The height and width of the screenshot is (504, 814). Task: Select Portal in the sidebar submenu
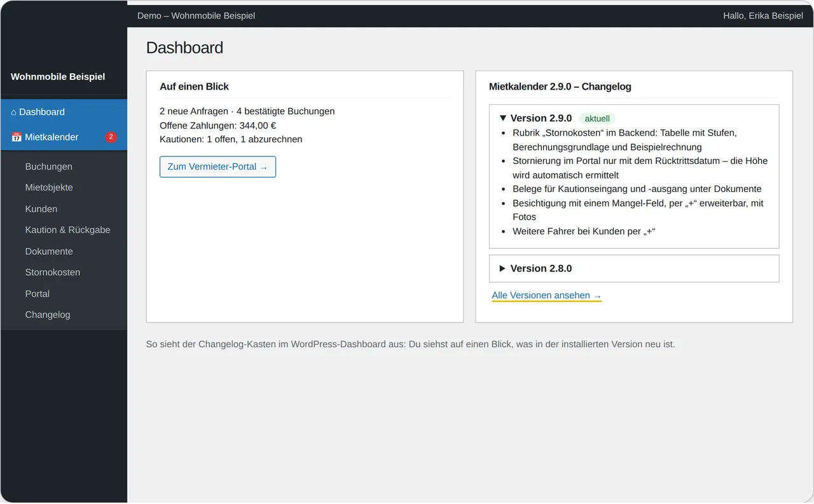tap(38, 294)
